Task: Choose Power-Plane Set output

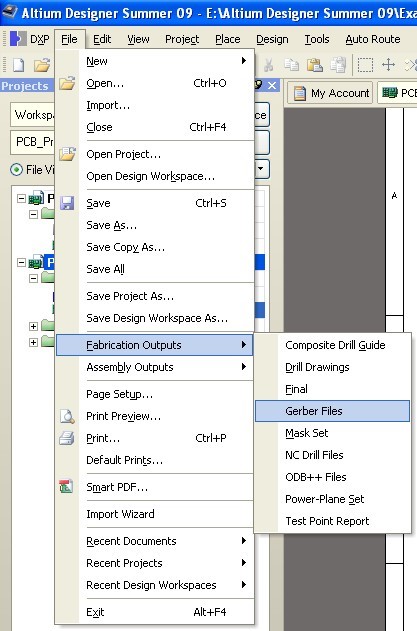Action: click(332, 499)
